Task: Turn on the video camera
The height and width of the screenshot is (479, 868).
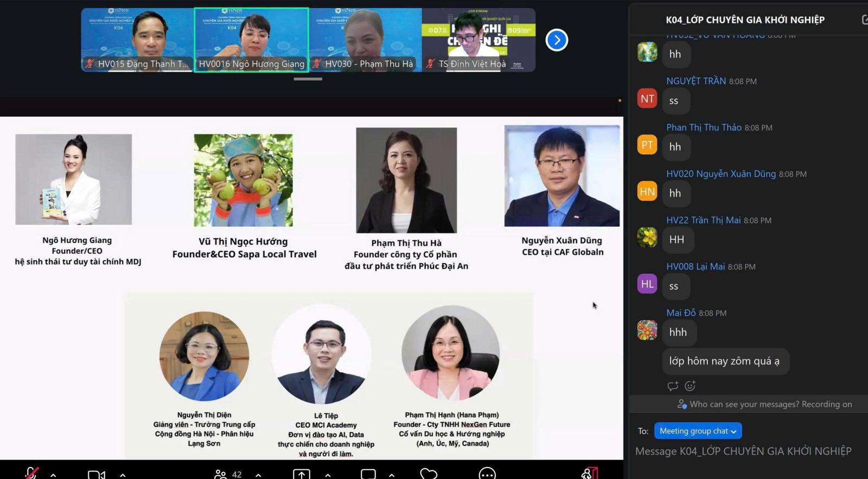Action: 97,475
